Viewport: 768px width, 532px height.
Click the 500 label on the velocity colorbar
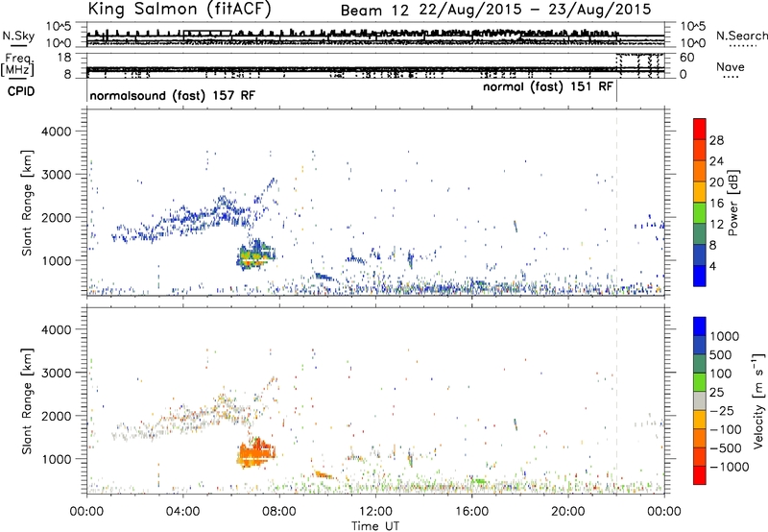[720, 354]
